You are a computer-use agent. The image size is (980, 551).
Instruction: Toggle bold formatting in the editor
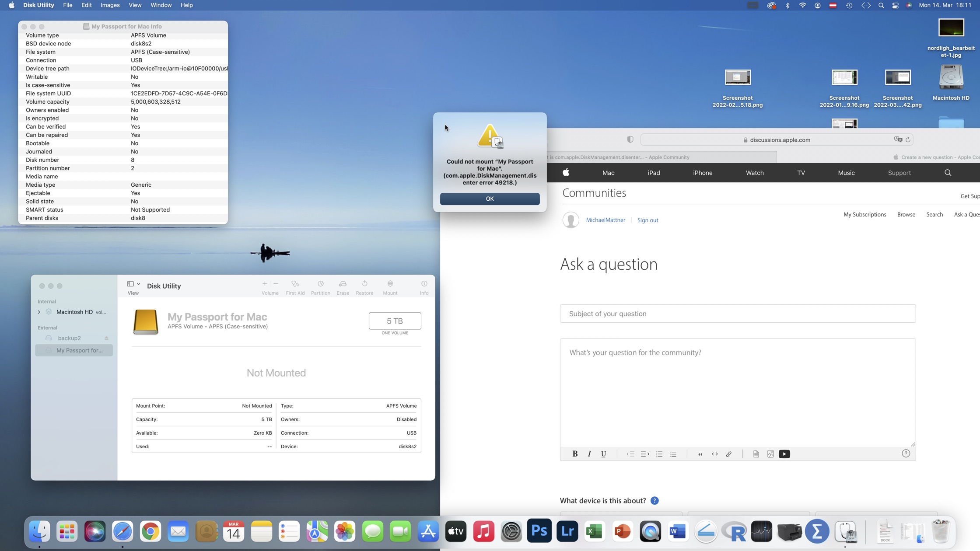[575, 454]
